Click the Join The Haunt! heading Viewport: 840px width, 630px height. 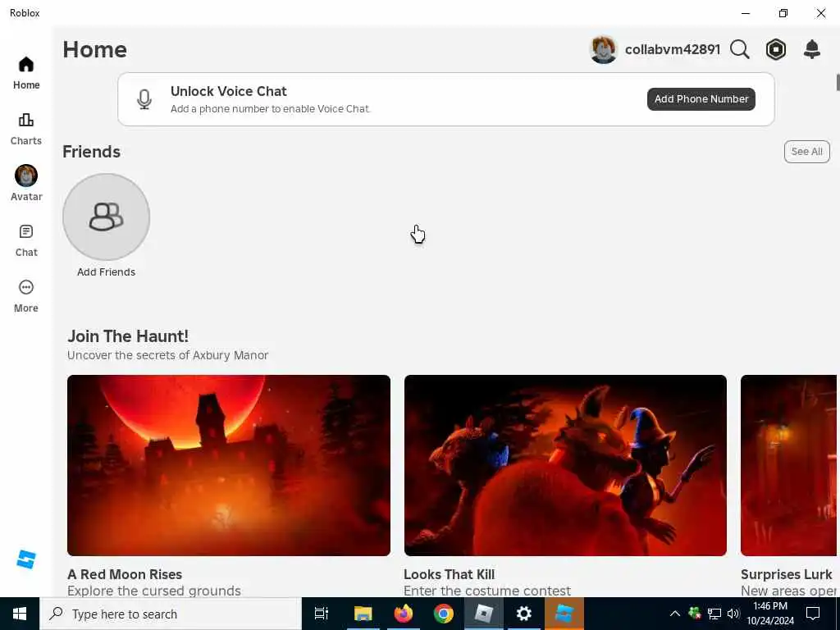point(128,336)
